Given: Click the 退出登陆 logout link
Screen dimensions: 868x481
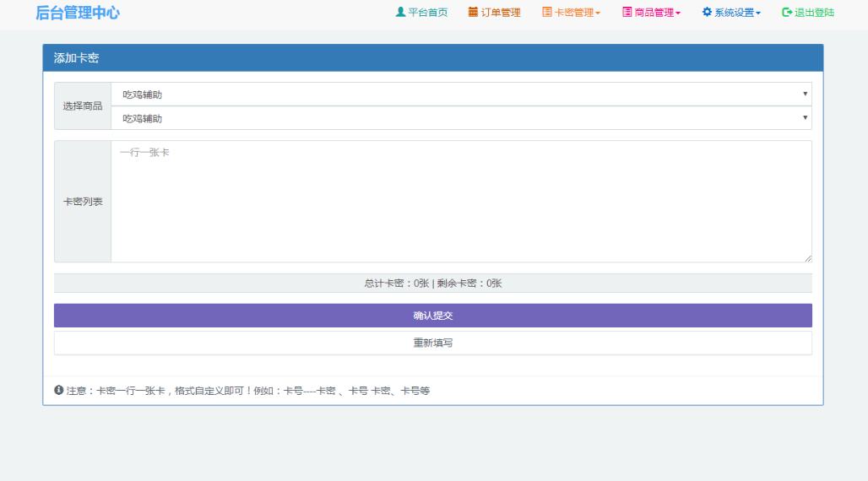Looking at the screenshot, I should pos(814,13).
